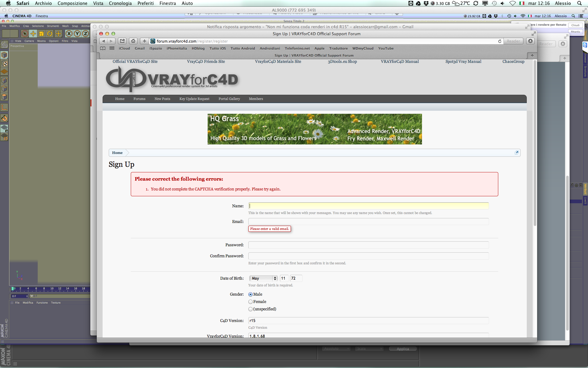Select the Male gender option

tap(251, 294)
